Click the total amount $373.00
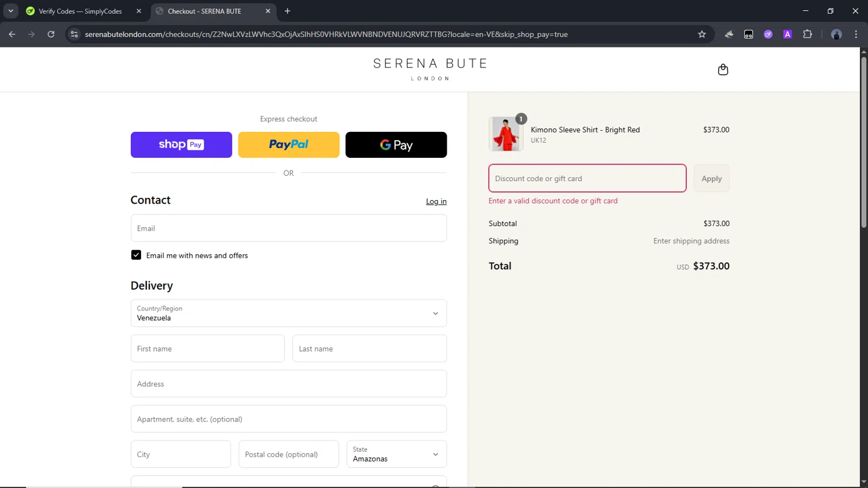The image size is (868, 488). click(x=711, y=266)
